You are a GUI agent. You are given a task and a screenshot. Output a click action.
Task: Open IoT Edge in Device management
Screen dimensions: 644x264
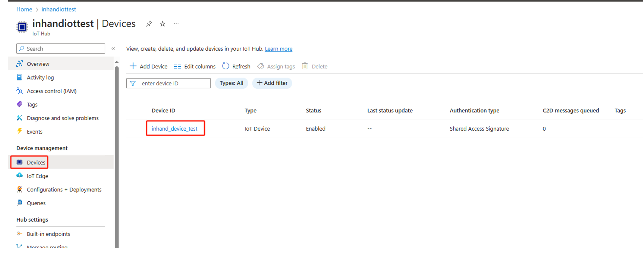pos(37,176)
